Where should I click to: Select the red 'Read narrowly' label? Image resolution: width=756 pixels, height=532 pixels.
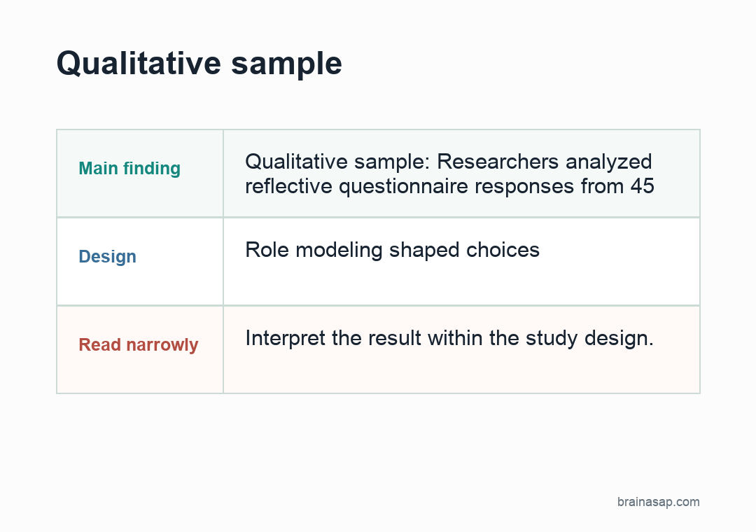139,345
